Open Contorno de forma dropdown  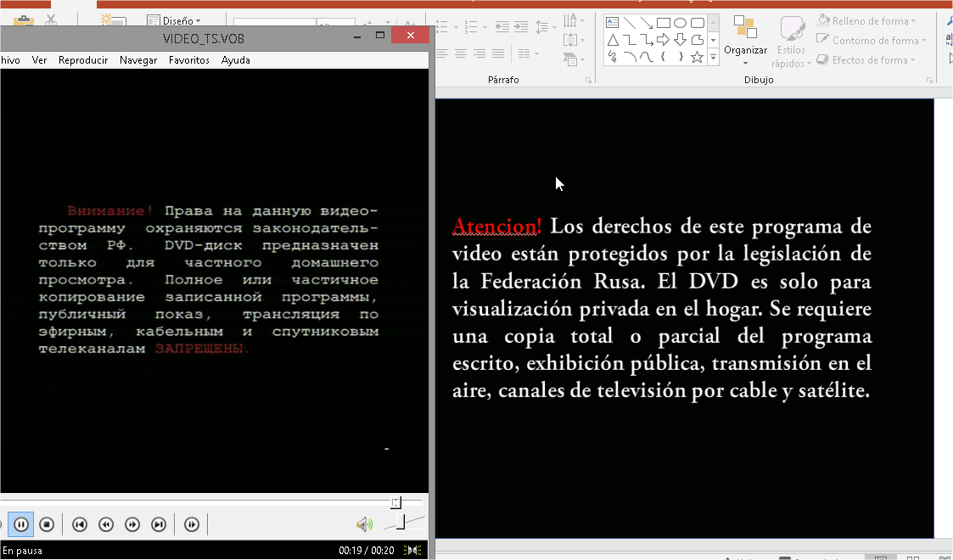[x=871, y=40]
